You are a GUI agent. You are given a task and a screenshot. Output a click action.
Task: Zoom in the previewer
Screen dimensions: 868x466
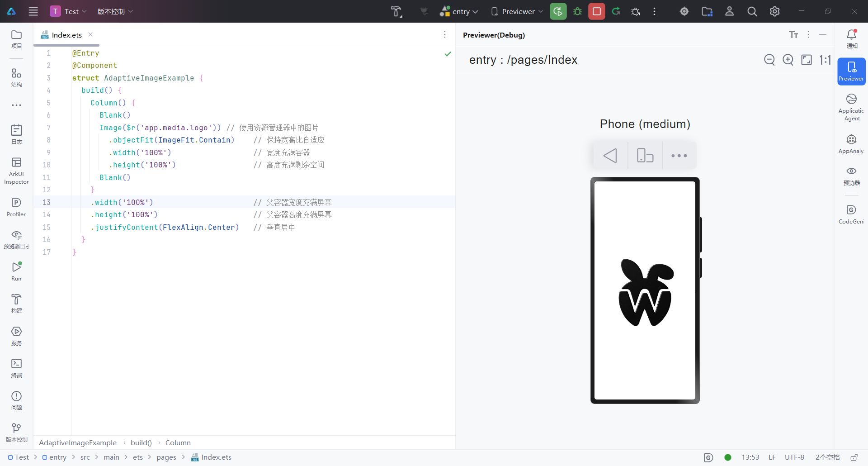click(788, 60)
